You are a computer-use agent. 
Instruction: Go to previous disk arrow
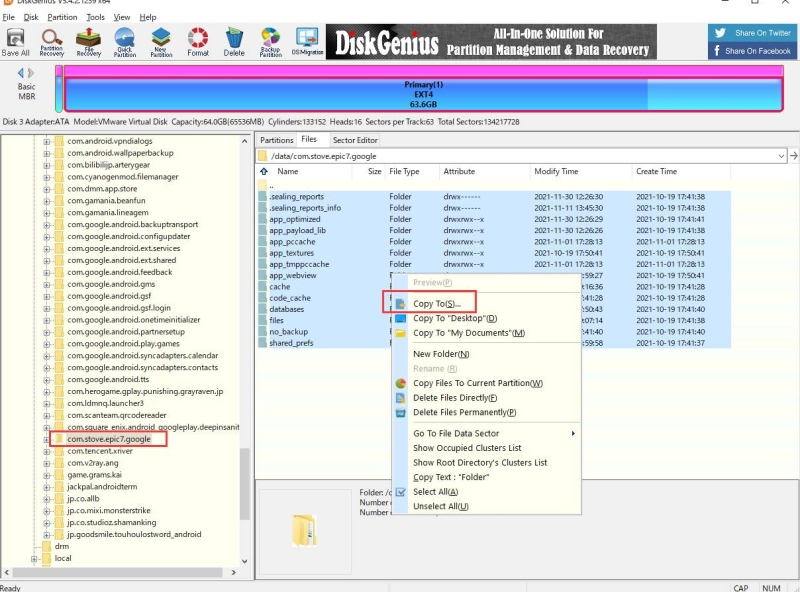pos(21,73)
